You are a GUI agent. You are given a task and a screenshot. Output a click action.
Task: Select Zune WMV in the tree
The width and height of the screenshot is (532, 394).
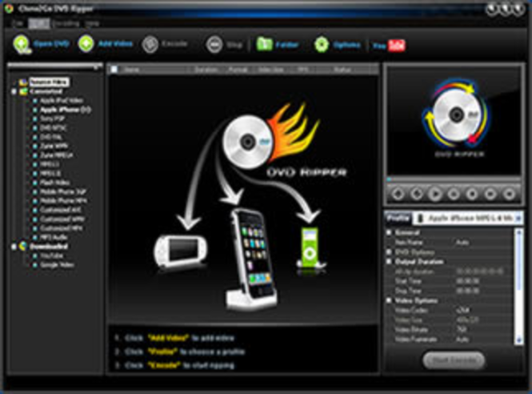[54, 147]
